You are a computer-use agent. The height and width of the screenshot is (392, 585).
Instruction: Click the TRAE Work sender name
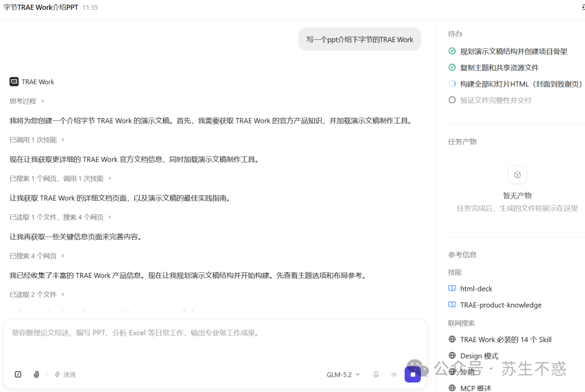38,82
